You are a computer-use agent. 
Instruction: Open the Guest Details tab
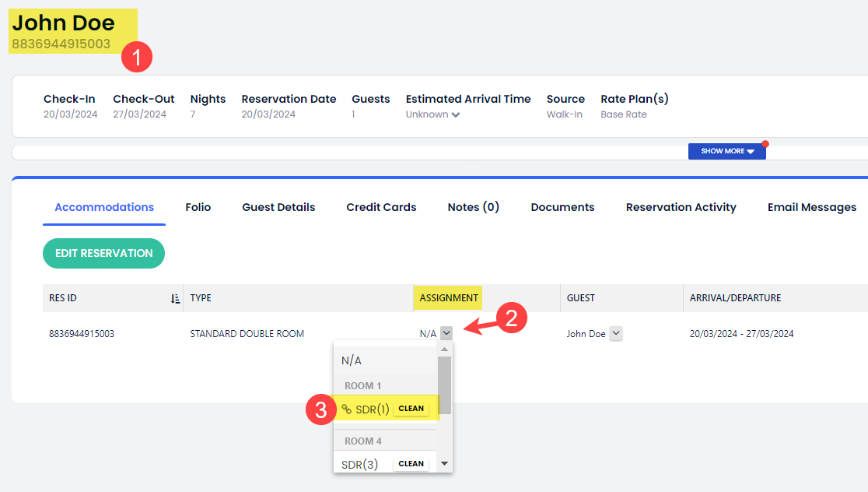point(278,207)
